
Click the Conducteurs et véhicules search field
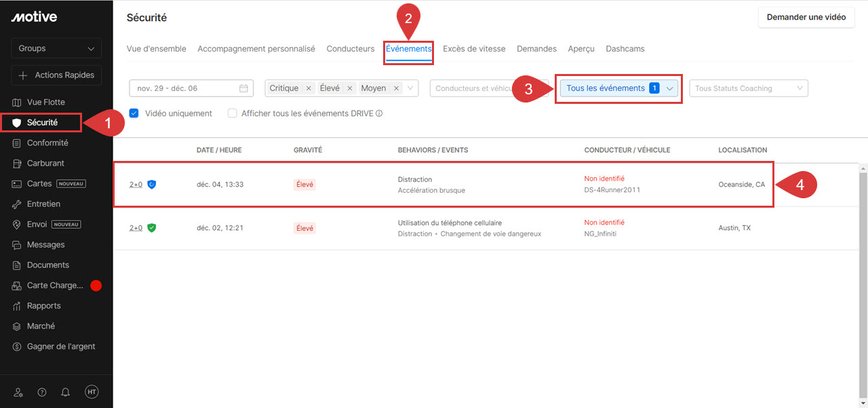[475, 88]
